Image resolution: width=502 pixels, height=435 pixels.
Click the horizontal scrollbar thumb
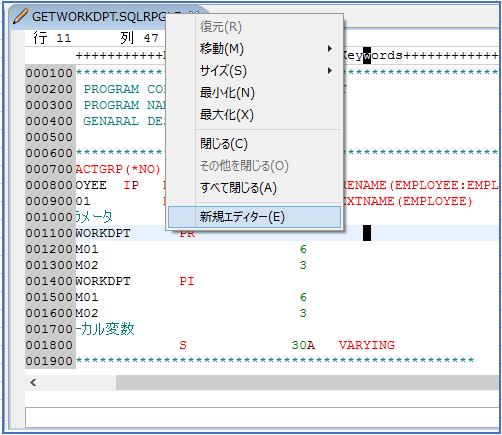pyautogui.click(x=307, y=382)
